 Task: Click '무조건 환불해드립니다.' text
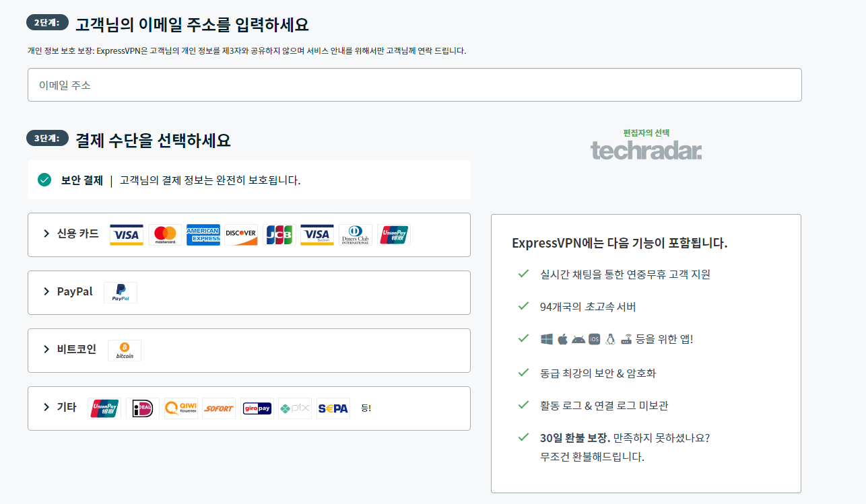point(592,457)
